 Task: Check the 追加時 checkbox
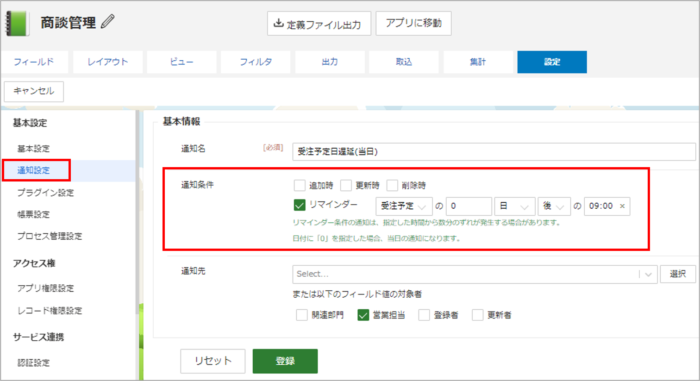300,185
